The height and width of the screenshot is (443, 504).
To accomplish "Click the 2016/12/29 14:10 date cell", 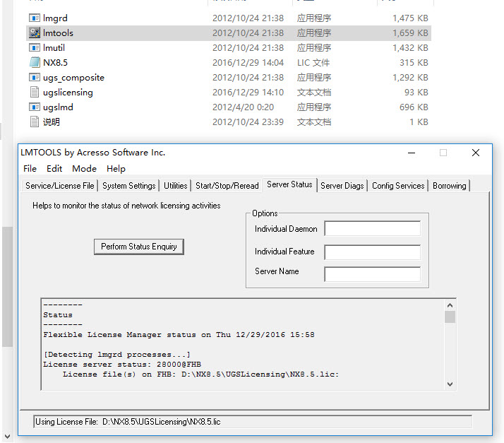I will click(248, 93).
